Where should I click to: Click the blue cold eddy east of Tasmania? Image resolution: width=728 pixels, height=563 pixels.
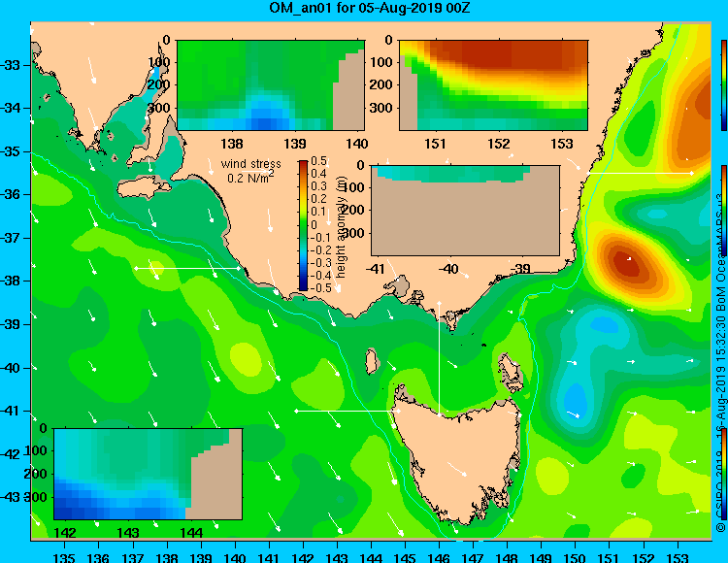[576, 401]
